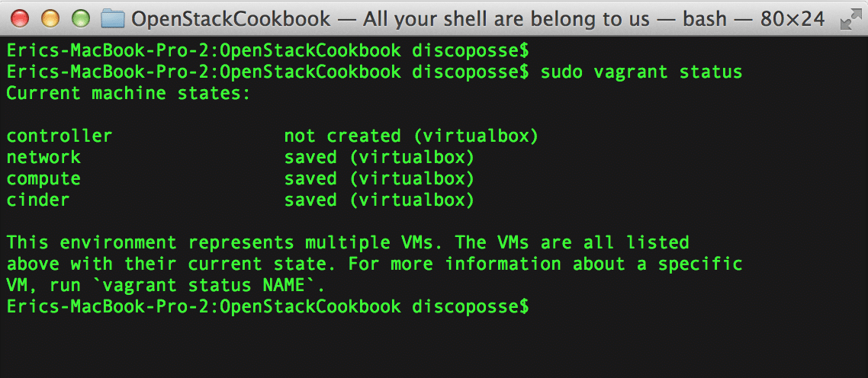Click the "network" machine name
The width and height of the screenshot is (868, 378).
pyautogui.click(x=43, y=157)
